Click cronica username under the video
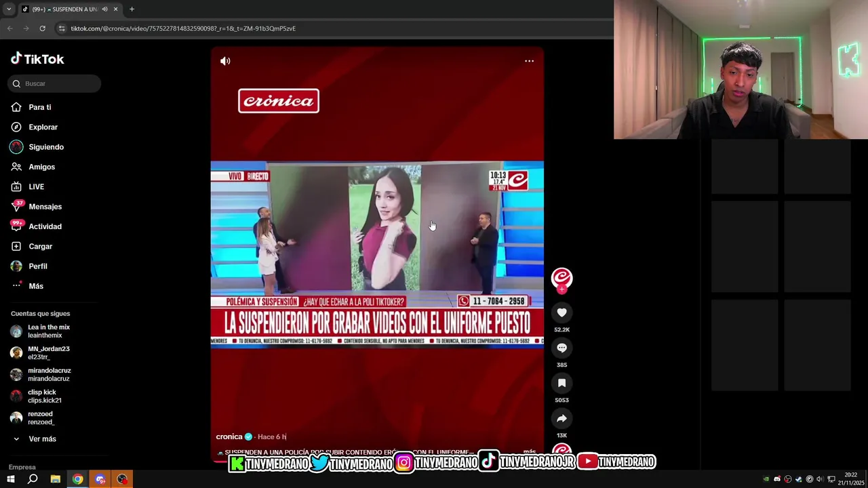Image resolution: width=868 pixels, height=488 pixels. coord(229,436)
